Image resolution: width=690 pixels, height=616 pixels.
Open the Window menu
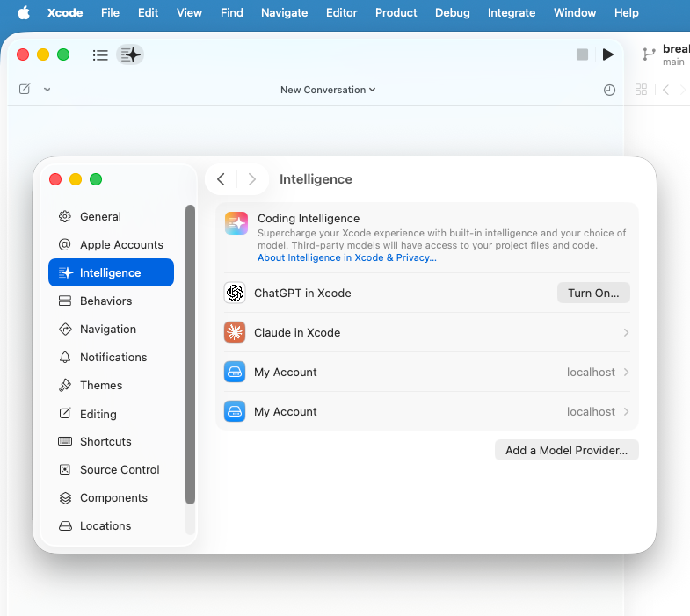575,13
